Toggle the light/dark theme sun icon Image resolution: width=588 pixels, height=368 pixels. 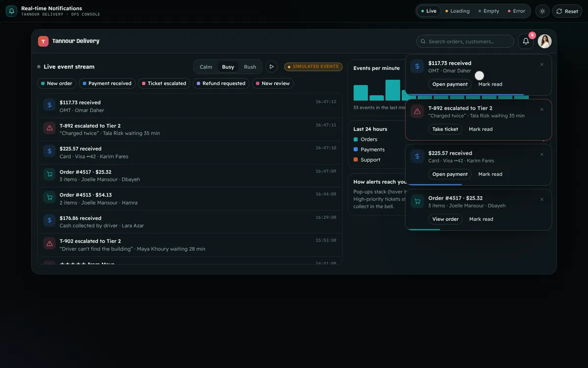pos(542,11)
